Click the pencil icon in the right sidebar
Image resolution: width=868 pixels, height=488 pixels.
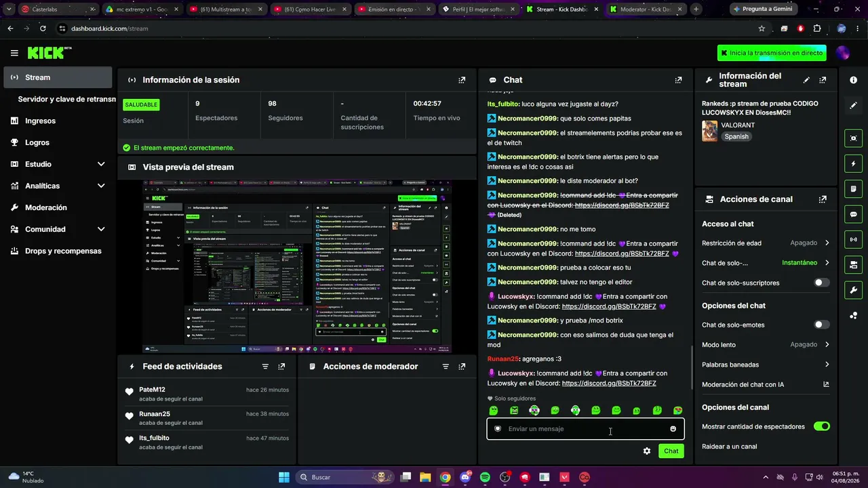[x=853, y=105]
